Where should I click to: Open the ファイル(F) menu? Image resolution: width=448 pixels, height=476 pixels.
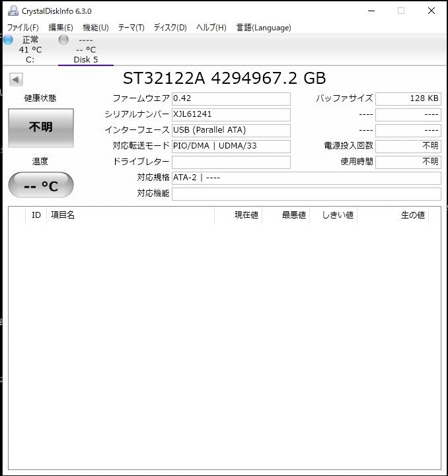click(22, 28)
